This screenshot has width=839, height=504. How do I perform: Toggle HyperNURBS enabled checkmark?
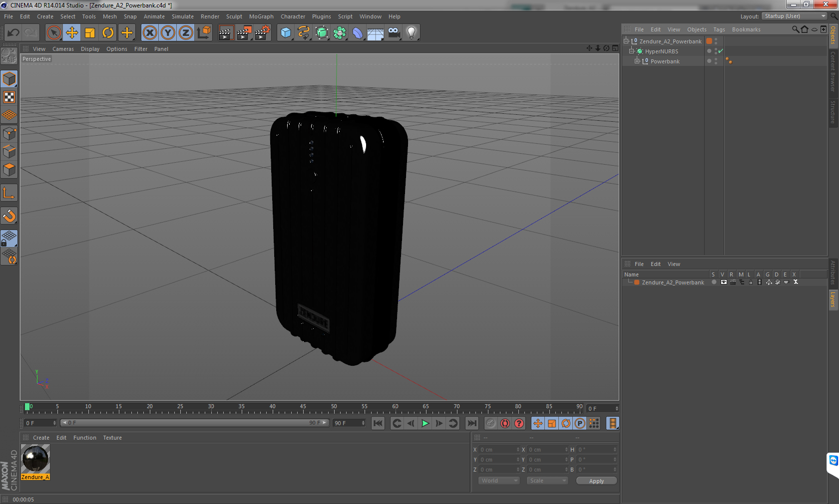[x=721, y=51]
